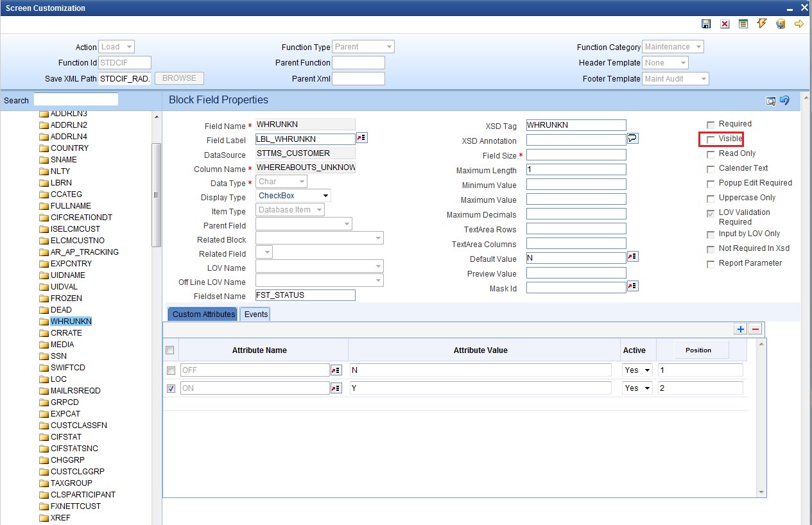Click the floppy disk Save icon
This screenshot has height=525, width=812.
click(706, 24)
